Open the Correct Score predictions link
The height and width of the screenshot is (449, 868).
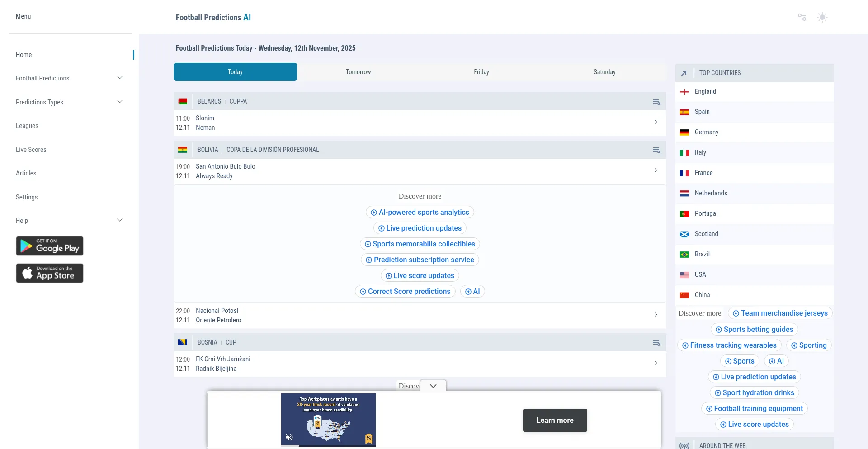(x=405, y=292)
